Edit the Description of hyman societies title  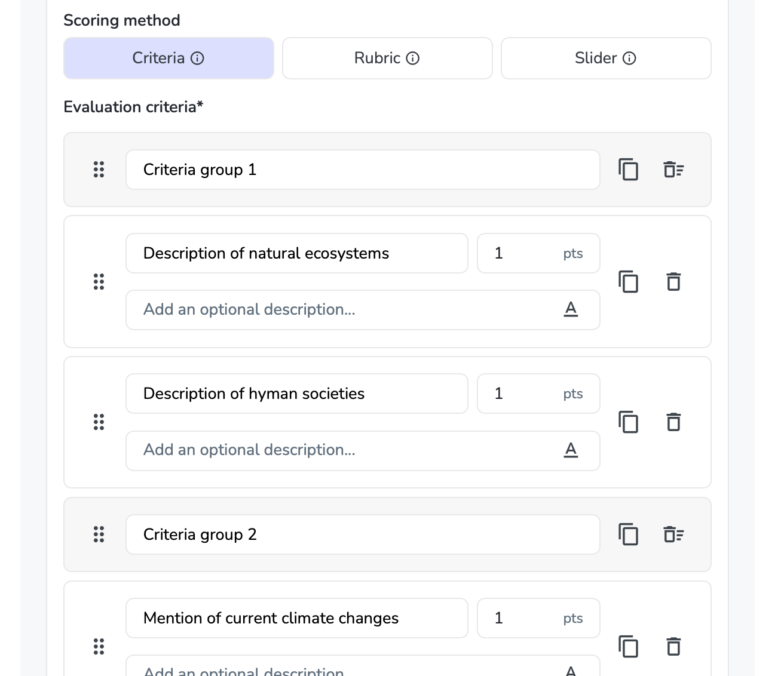pyautogui.click(x=297, y=394)
